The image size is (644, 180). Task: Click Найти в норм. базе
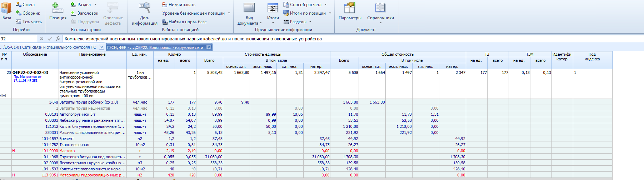184,22
